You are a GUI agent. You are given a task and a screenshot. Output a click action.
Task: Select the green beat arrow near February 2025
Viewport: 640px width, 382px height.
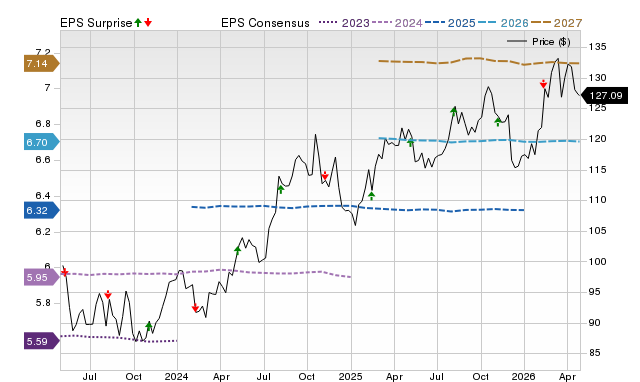(371, 196)
